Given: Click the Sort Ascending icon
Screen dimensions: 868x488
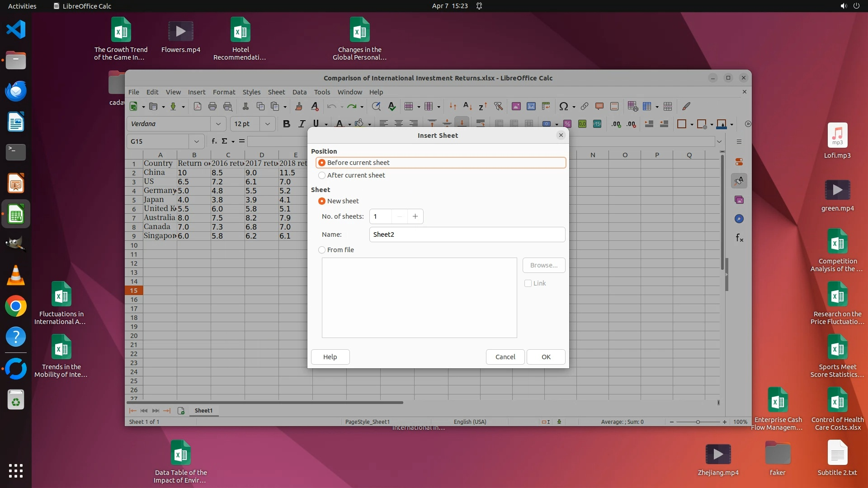Looking at the screenshot, I should [468, 107].
